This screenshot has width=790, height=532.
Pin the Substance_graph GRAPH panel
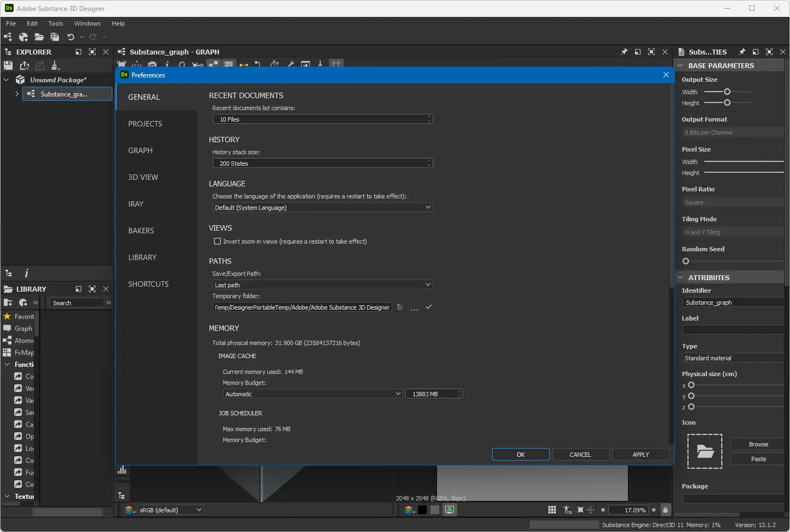point(624,52)
